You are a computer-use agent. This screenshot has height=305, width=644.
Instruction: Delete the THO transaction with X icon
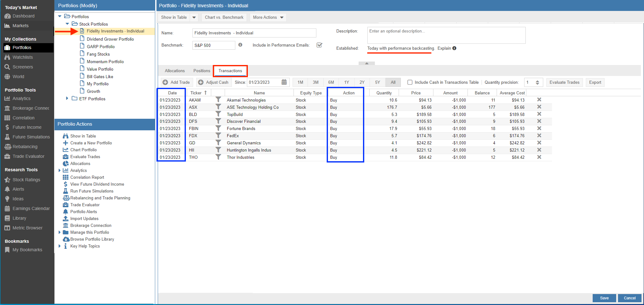point(539,157)
